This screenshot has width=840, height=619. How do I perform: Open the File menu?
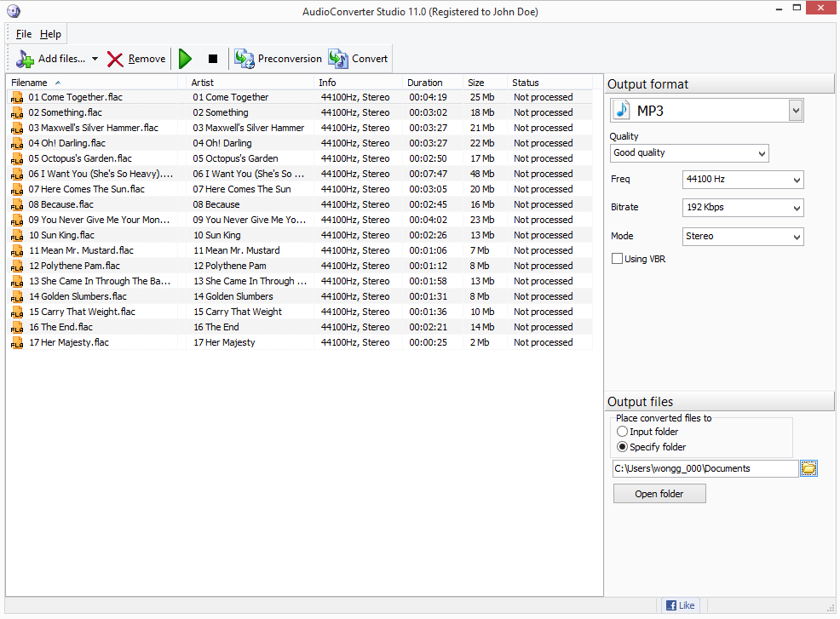23,34
